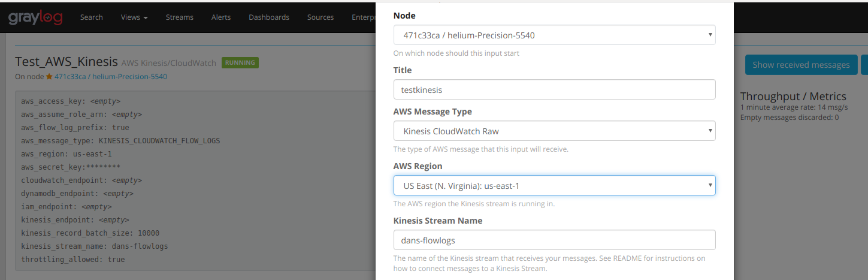
Task: Click the Show received messages button
Action: (x=801, y=65)
